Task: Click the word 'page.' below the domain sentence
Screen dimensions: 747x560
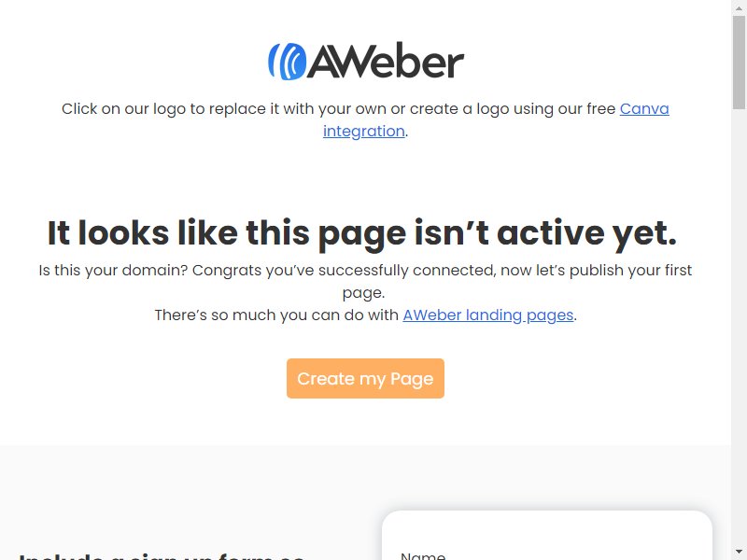Action: pos(363,292)
